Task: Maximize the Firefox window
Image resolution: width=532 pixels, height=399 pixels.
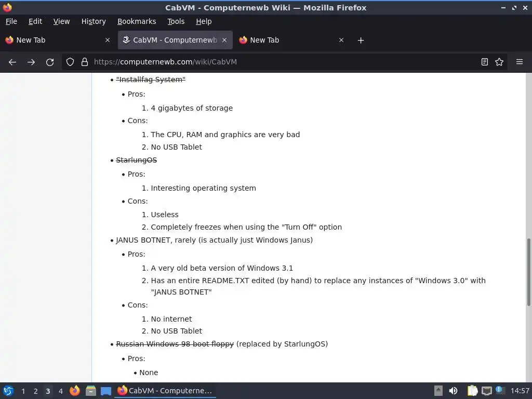Action: click(514, 7)
